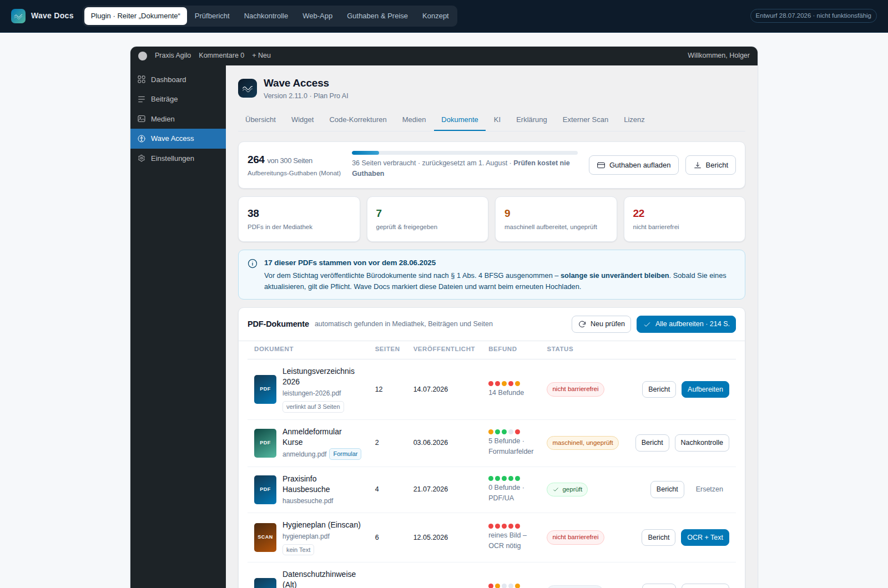
Task: Open Bericht for Hygieneplan (Einscan)
Action: [659, 538]
